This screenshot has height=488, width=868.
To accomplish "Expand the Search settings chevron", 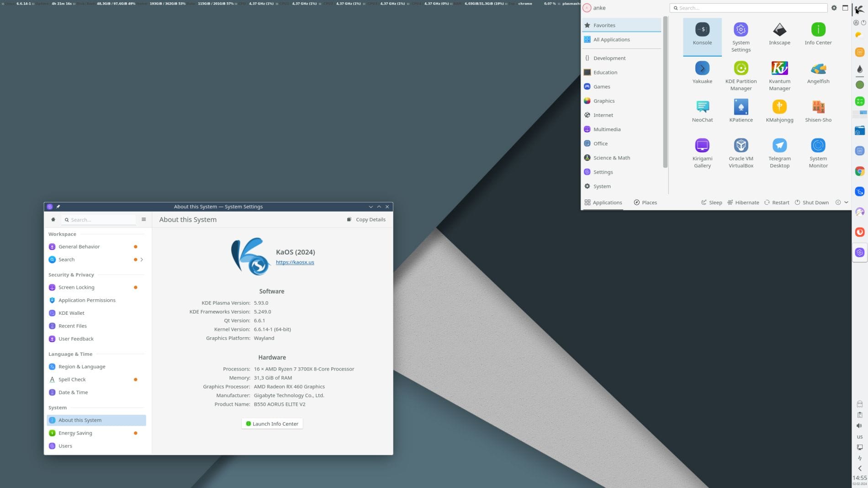I will [x=142, y=259].
